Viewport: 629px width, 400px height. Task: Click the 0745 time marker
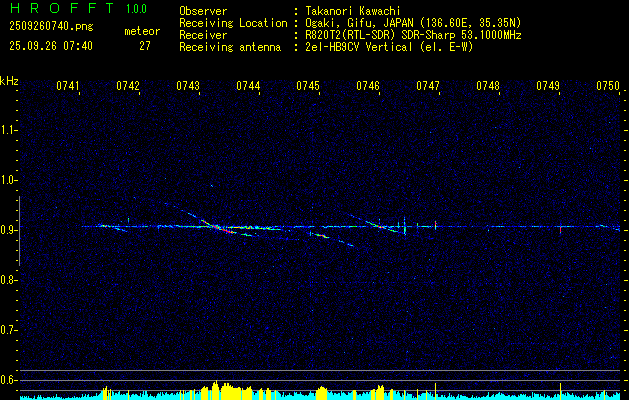[x=308, y=86]
